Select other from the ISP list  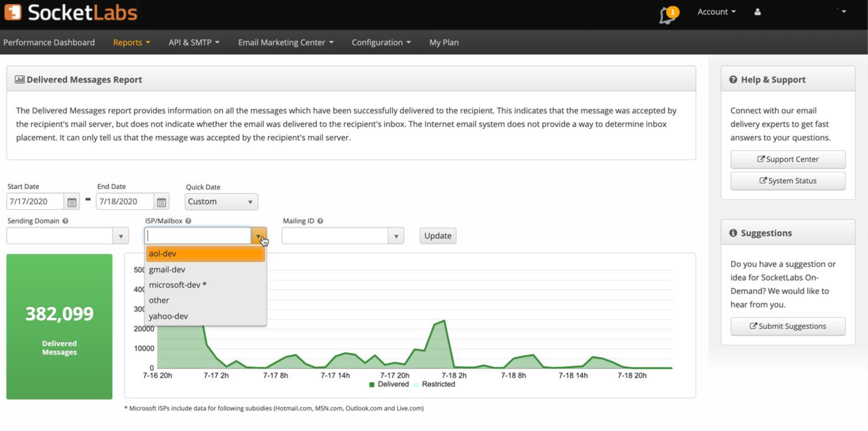[205, 301]
